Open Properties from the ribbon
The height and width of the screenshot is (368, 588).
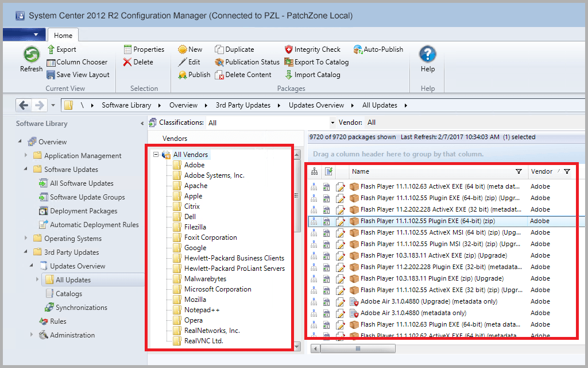(x=144, y=49)
